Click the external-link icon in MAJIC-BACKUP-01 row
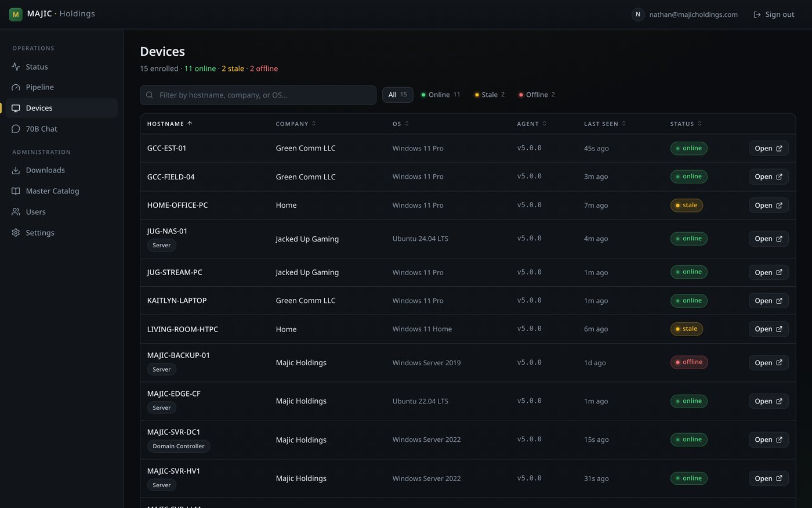812x508 pixels. coord(779,363)
